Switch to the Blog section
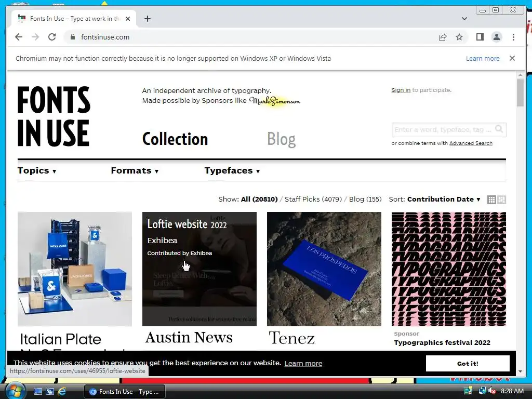 coord(281,139)
